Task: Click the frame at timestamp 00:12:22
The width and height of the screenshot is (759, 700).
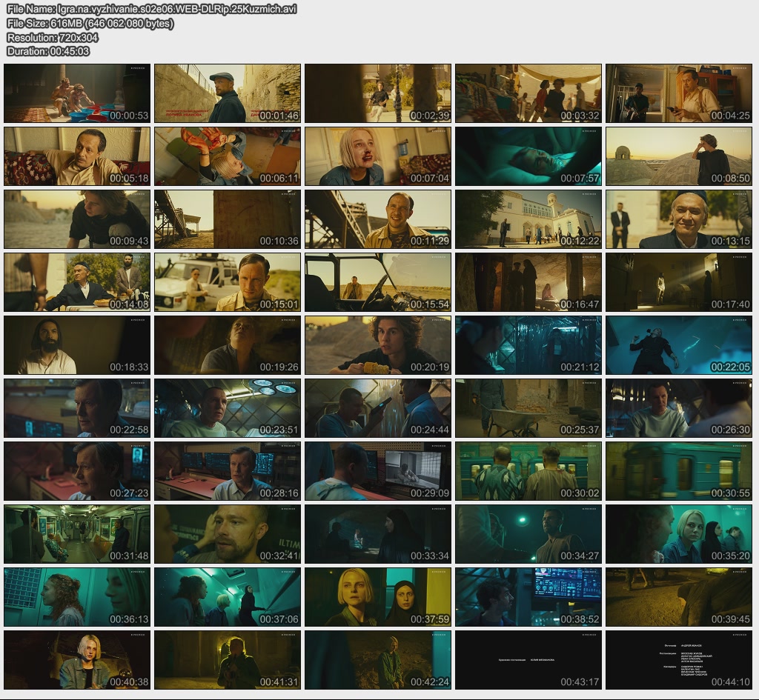Action: pyautogui.click(x=528, y=219)
